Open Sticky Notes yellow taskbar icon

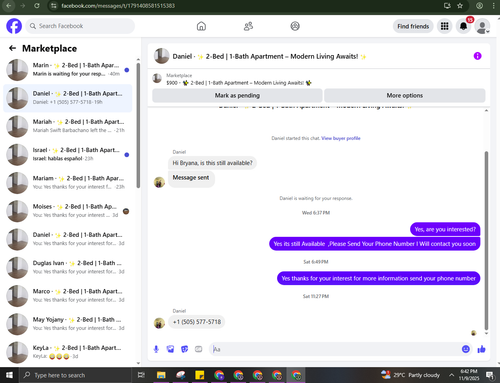200,375
